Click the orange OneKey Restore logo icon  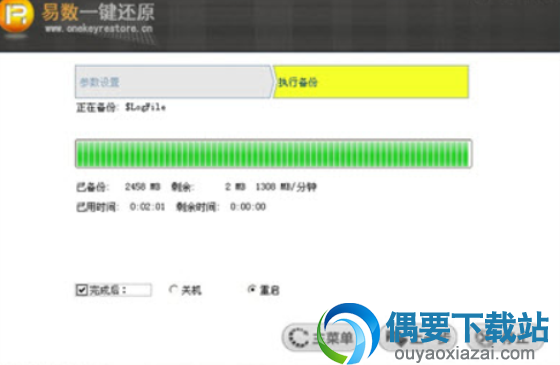15,16
